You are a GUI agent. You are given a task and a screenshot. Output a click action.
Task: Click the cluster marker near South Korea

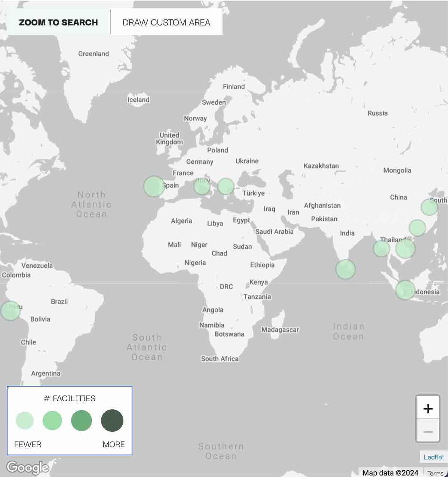point(429,207)
